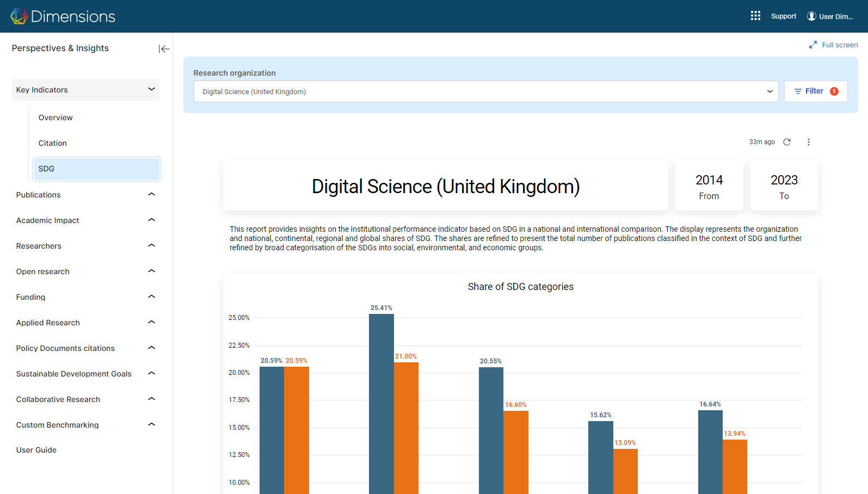Click the Share of SDG categories title
The width and height of the screenshot is (868, 494).
(x=521, y=287)
